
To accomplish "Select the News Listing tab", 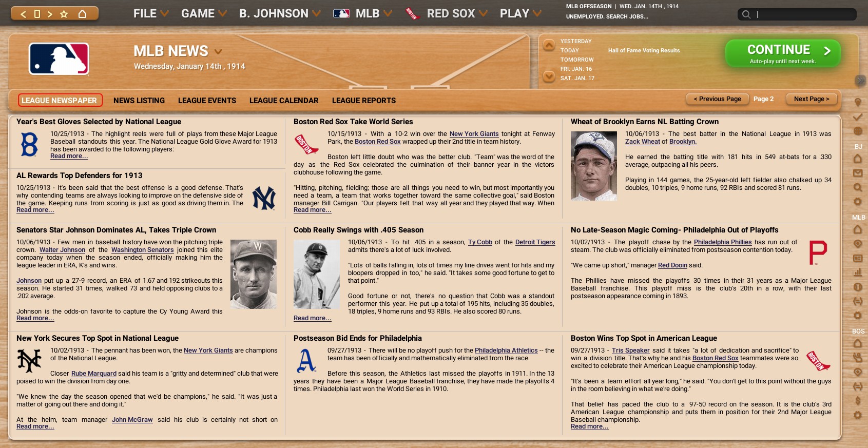I will [139, 101].
